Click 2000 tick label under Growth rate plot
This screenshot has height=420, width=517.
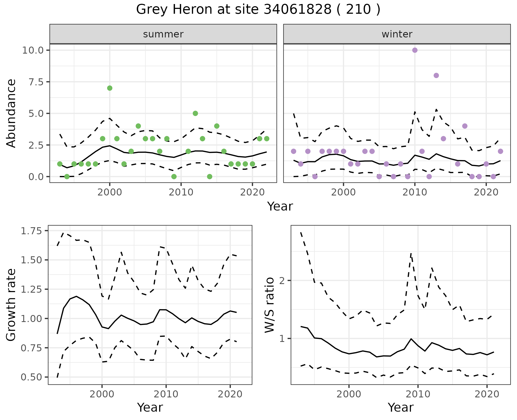pos(102,394)
